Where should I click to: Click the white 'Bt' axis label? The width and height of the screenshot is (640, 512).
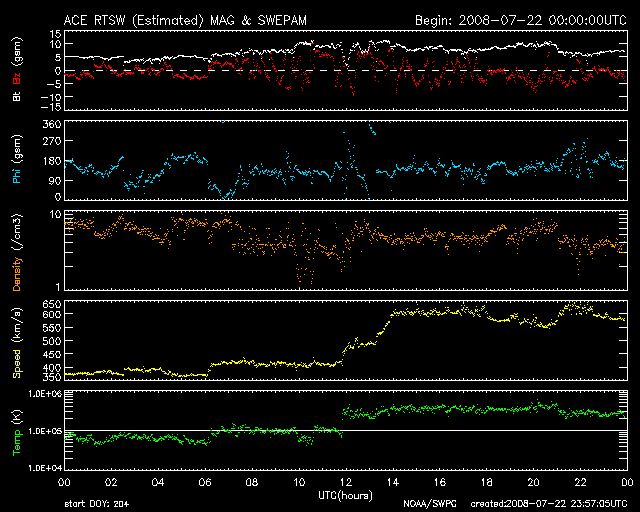16,96
